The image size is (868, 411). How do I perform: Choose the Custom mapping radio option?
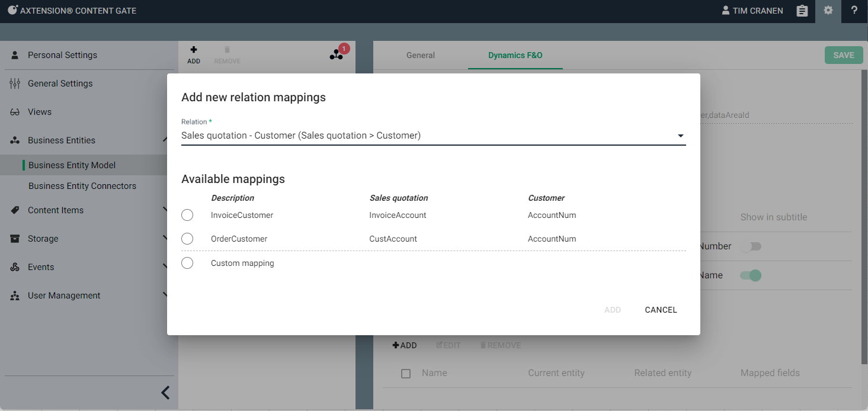[x=187, y=263]
